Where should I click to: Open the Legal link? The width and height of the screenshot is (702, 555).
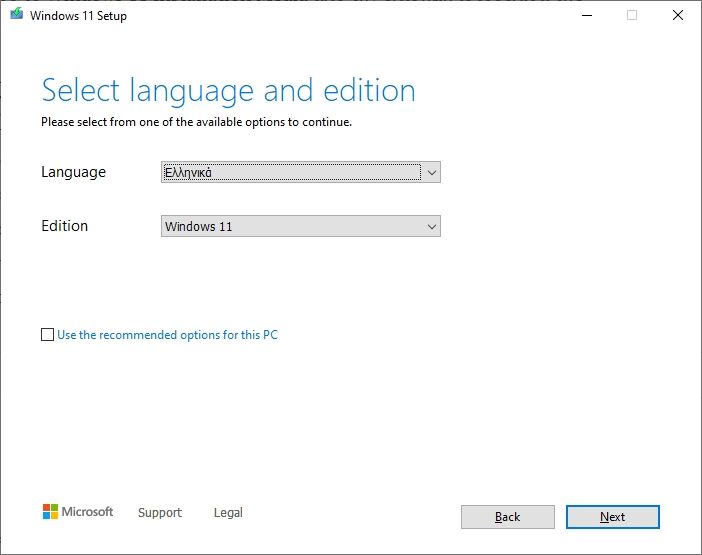(x=228, y=513)
